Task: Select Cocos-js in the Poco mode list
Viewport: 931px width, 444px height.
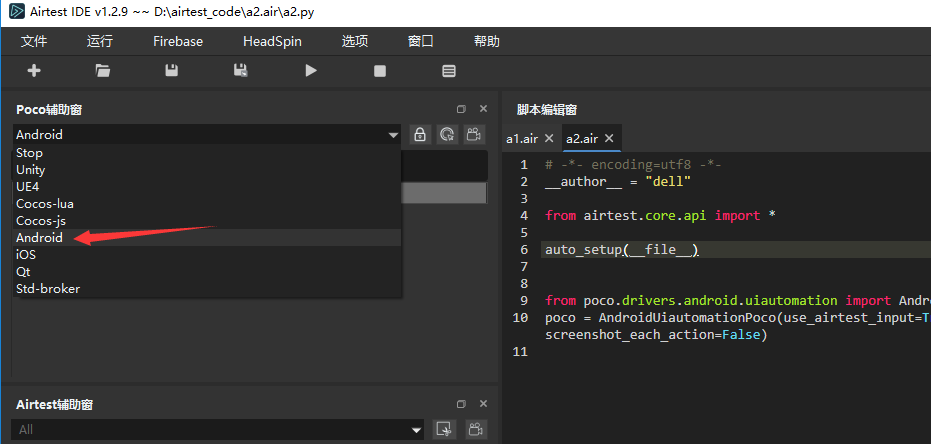Action: click(x=207, y=221)
